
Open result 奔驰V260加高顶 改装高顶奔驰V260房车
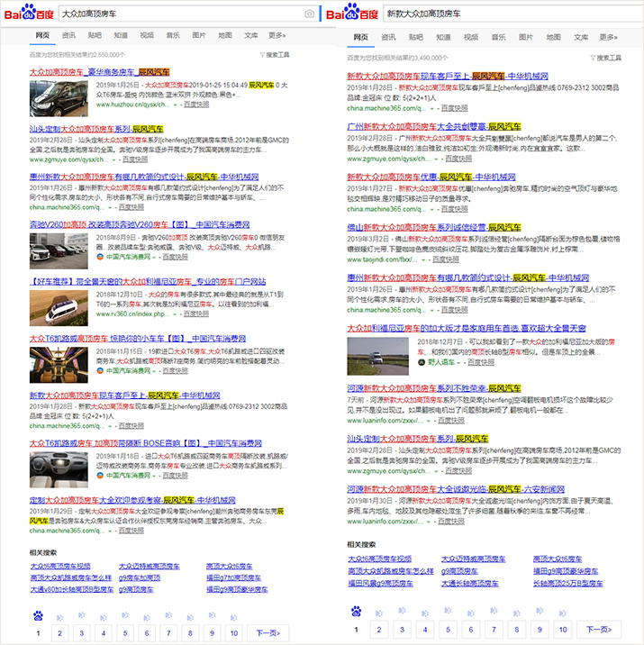[x=140, y=224]
